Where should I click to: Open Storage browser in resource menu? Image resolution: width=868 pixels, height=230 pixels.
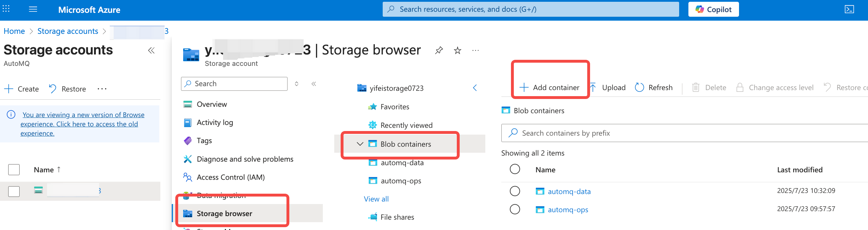point(224,214)
